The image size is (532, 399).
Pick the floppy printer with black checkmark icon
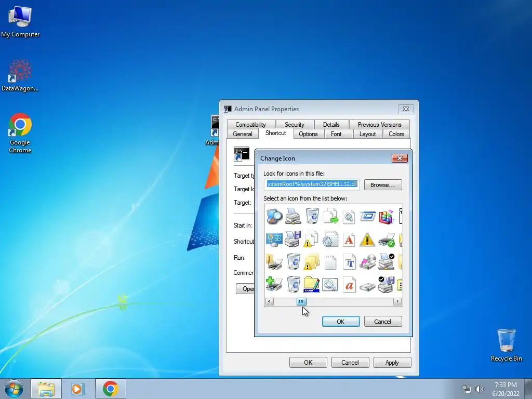click(x=386, y=284)
